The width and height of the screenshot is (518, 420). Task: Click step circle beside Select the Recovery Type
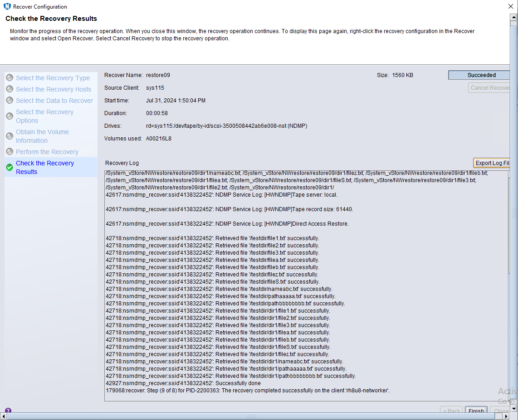point(10,78)
